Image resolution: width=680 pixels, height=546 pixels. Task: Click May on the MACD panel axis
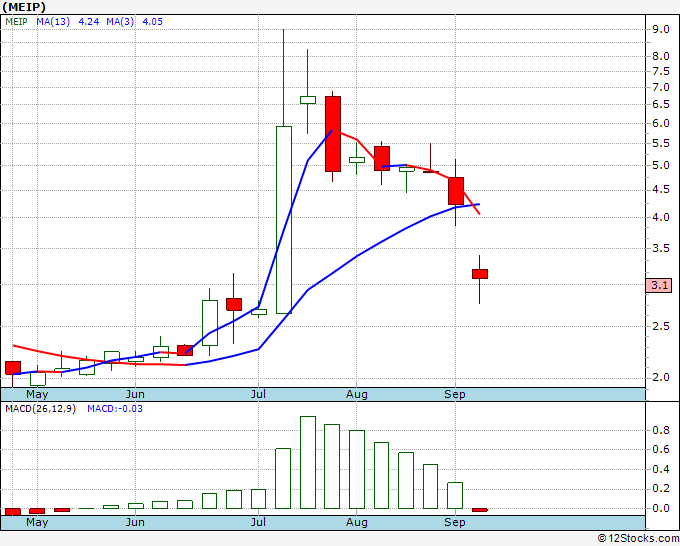click(37, 522)
